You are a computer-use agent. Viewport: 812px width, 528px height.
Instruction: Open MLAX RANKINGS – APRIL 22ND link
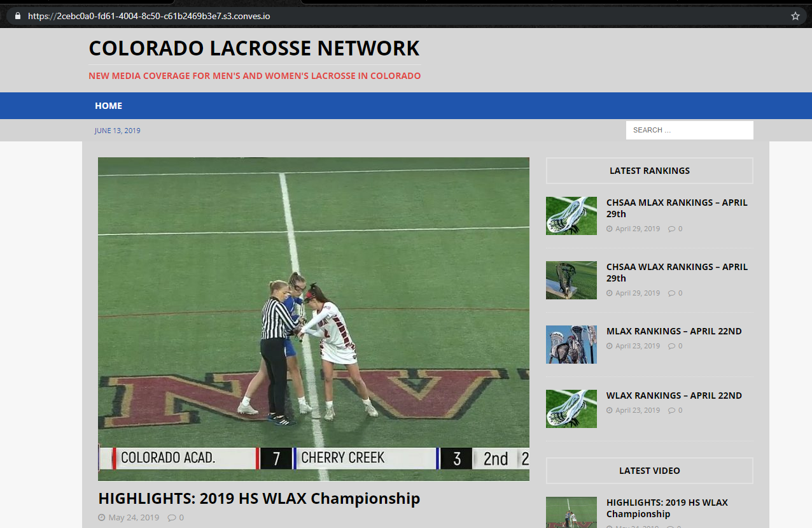pyautogui.click(x=674, y=331)
